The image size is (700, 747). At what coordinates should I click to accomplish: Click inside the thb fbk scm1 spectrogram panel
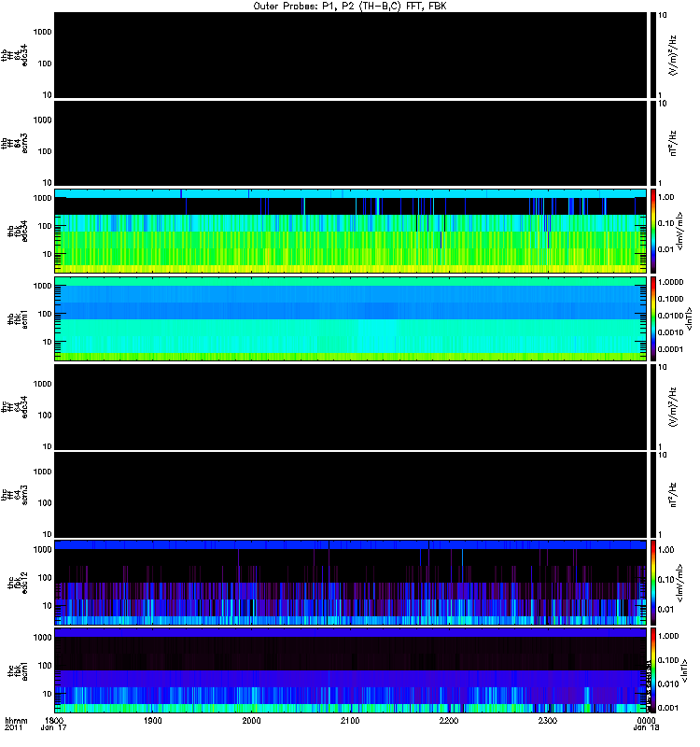click(350, 318)
